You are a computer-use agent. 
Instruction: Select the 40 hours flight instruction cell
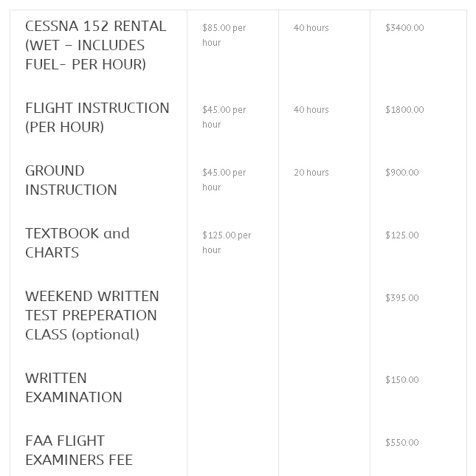tap(311, 109)
